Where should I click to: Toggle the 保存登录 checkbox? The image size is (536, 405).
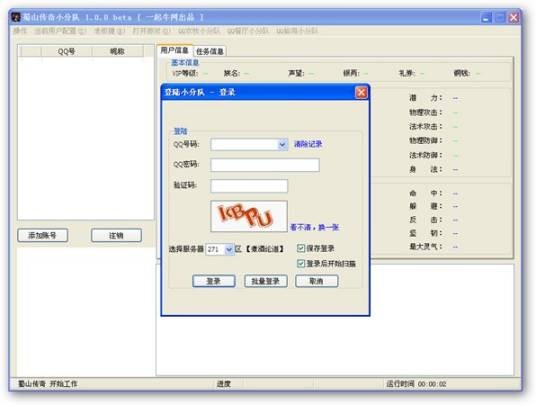[x=300, y=248]
